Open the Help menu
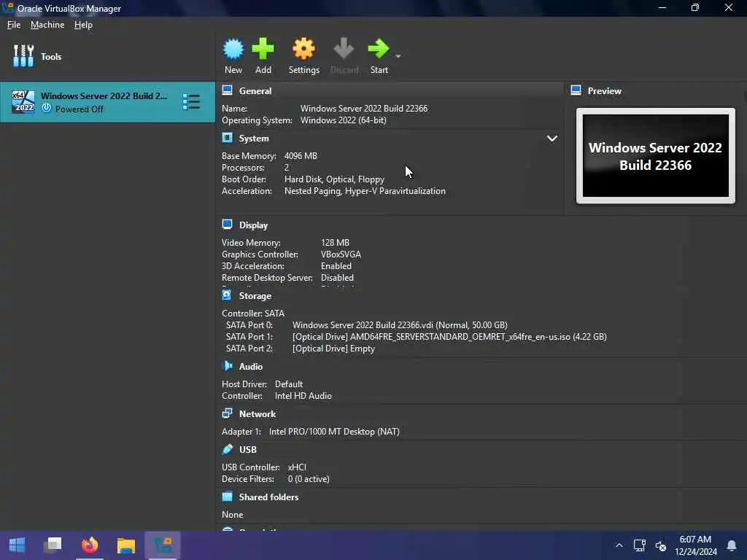Screen dimensions: 747x560 coord(83,25)
